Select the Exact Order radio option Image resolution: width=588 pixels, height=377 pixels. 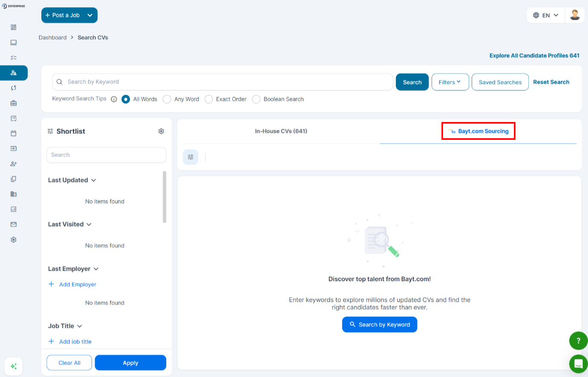[209, 99]
